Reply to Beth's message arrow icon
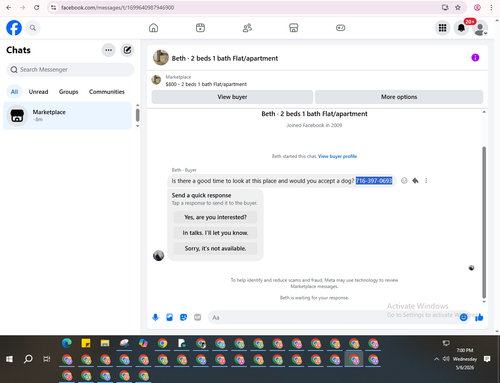500x383 pixels. 415,180
